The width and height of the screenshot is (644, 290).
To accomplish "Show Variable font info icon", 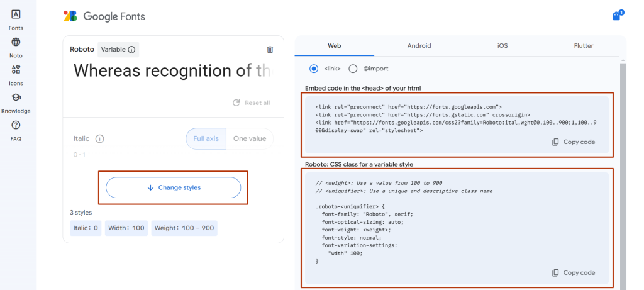I will 131,50.
